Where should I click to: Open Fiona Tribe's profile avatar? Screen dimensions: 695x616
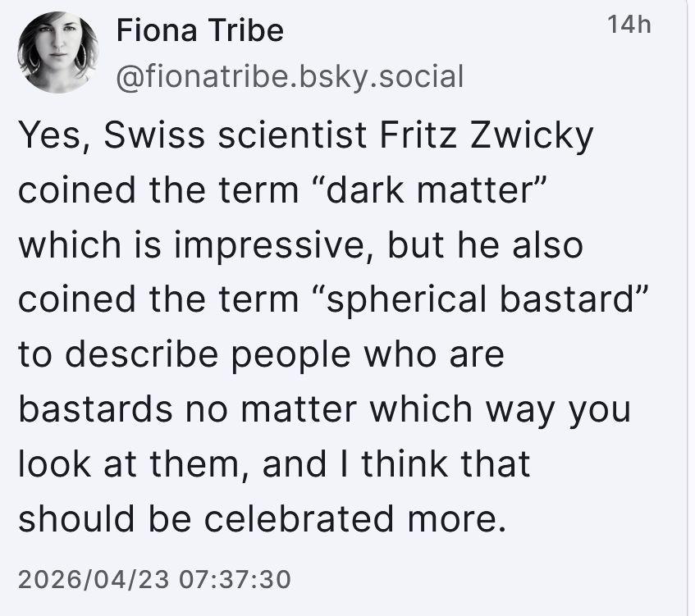pos(57,52)
